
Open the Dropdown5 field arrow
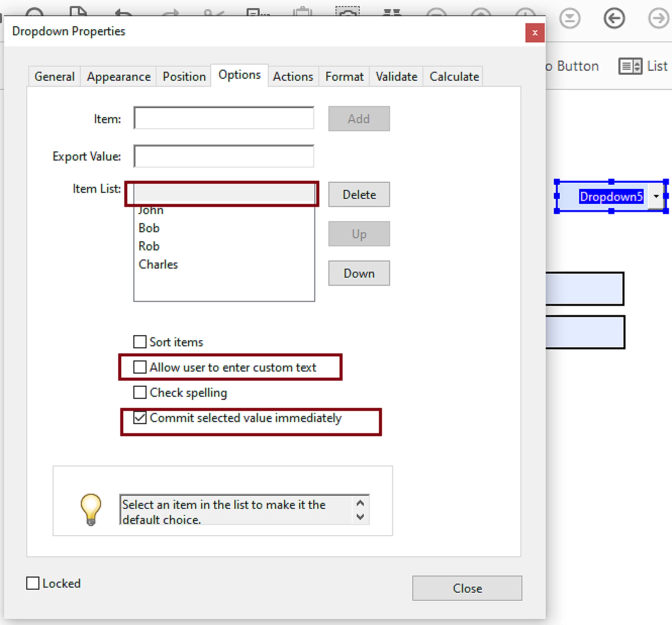tap(656, 196)
